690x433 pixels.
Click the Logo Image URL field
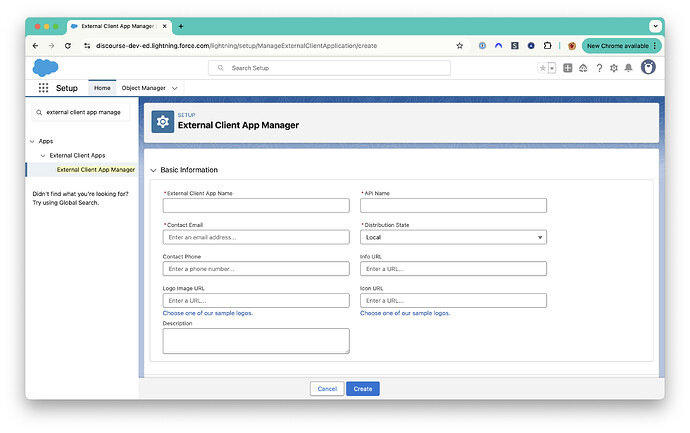click(x=256, y=301)
